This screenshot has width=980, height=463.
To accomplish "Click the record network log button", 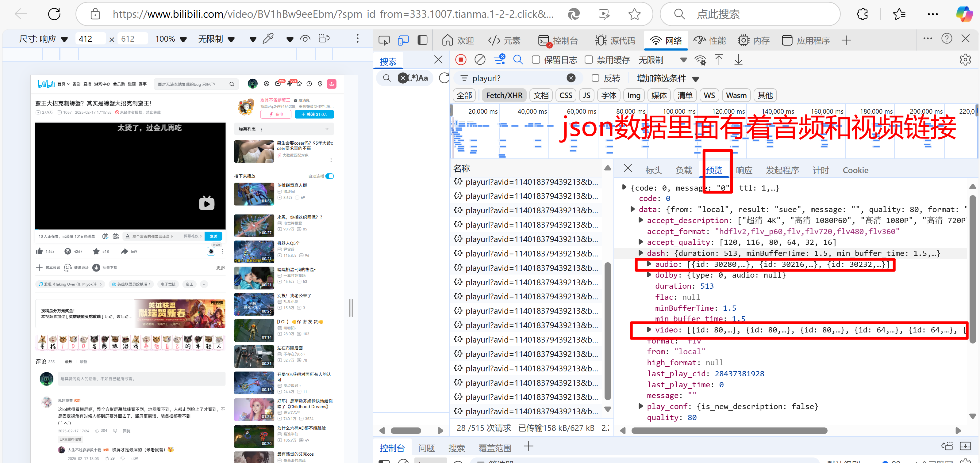I will tap(461, 60).
